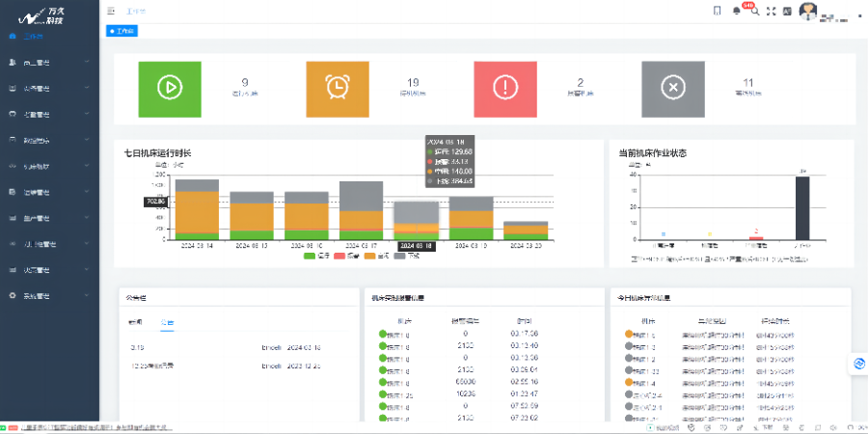Toggle the grey legend item under the seven-day chart
The height and width of the screenshot is (434, 868).
pos(407,256)
